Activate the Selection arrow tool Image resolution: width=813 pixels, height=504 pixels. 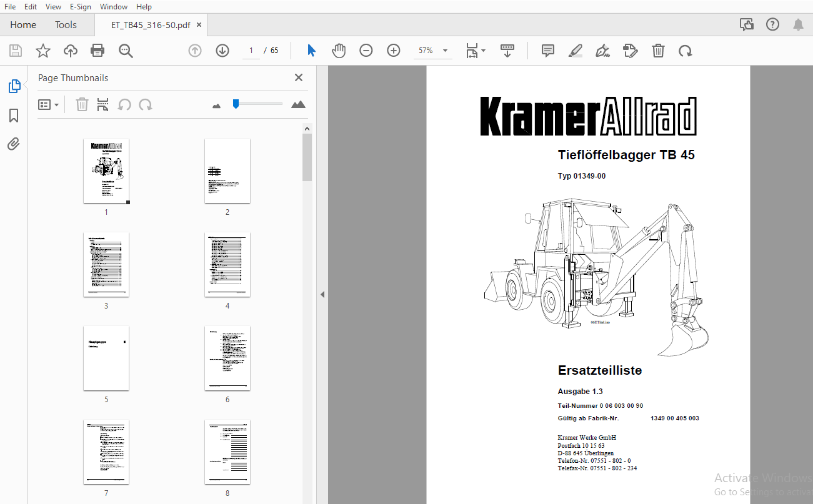point(311,51)
